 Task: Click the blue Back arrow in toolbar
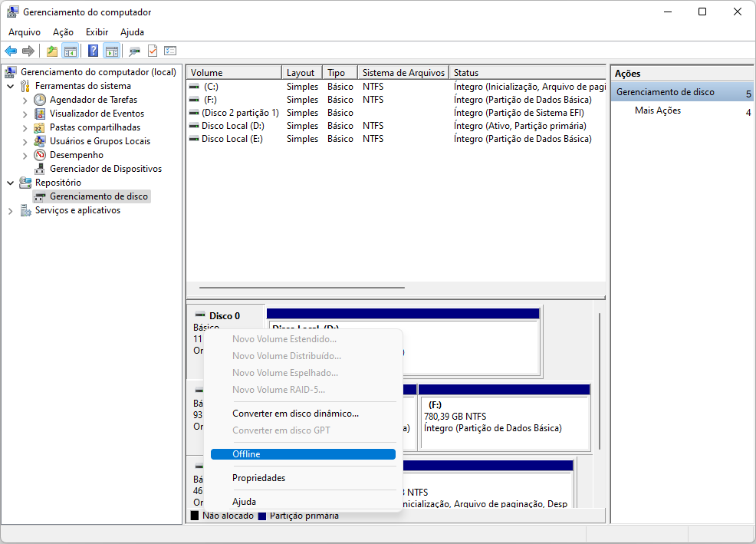pyautogui.click(x=11, y=51)
